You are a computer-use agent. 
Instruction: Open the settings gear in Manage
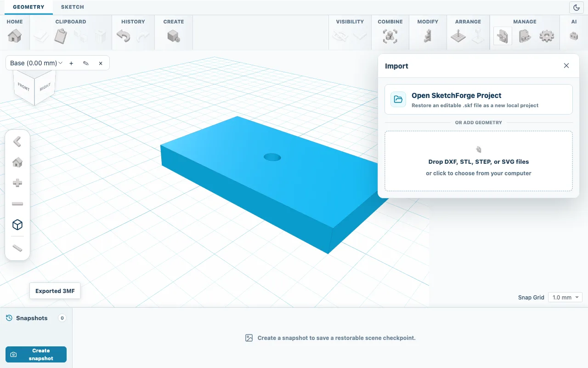(547, 36)
